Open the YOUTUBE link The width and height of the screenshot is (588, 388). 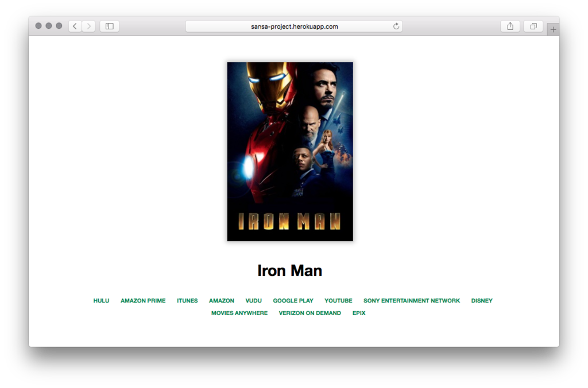tap(338, 301)
